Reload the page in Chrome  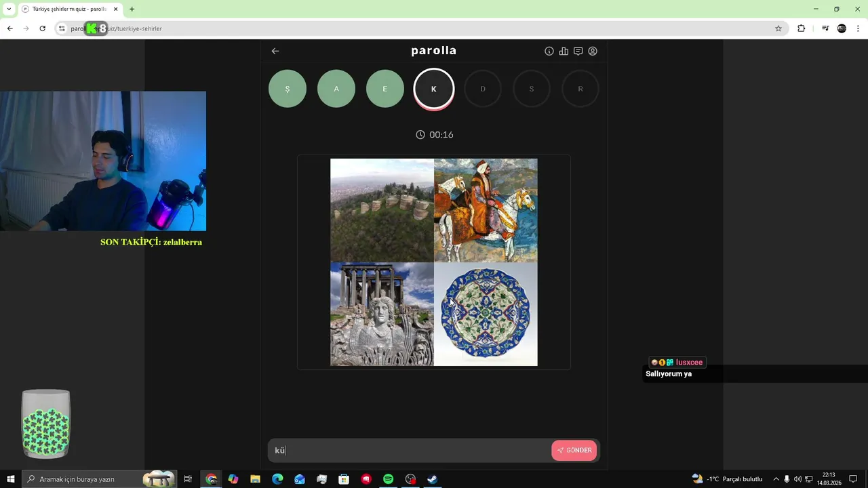point(42,28)
